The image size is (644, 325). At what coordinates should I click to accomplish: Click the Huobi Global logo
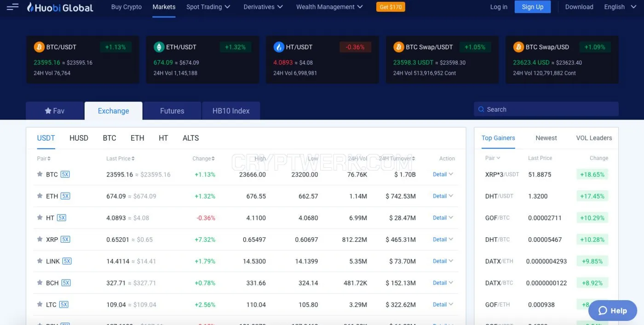click(60, 7)
